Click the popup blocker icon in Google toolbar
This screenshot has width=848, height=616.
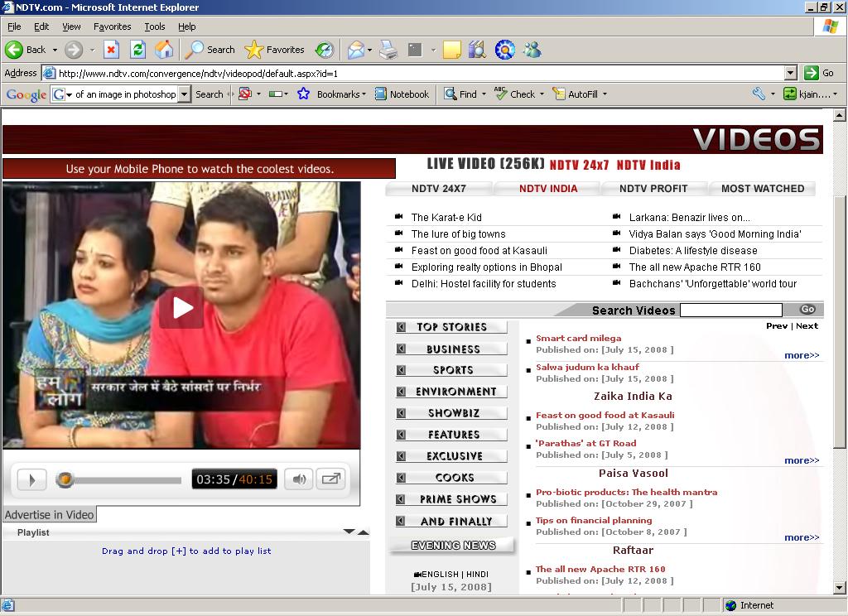(x=245, y=94)
